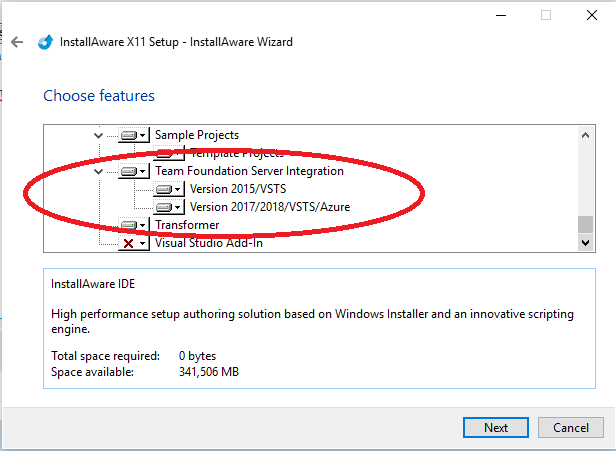Minimize the setup wizard window
This screenshot has width=616, height=451.
point(501,16)
